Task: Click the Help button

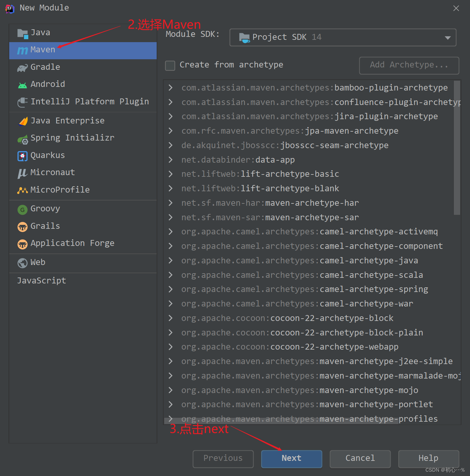Action: tap(429, 459)
